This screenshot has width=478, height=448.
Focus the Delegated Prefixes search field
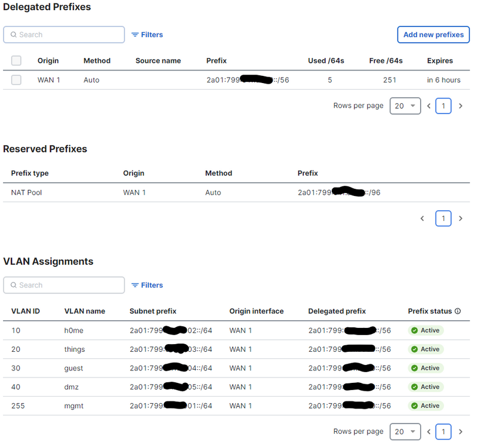tap(64, 35)
